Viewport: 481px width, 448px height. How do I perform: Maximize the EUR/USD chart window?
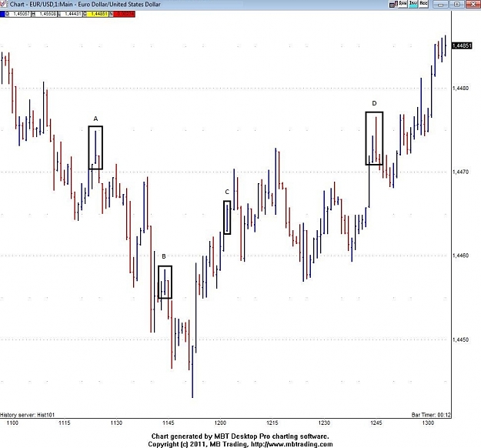pyautogui.click(x=457, y=4)
